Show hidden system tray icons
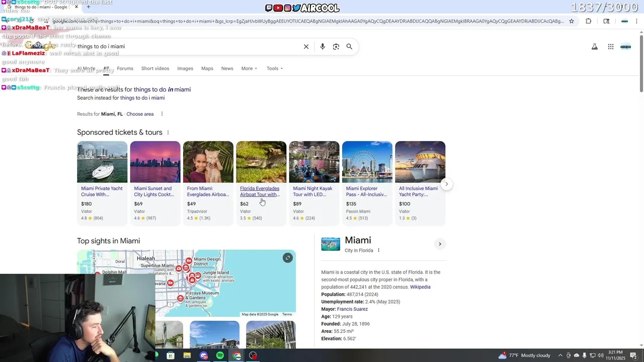Image resolution: width=644 pixels, height=362 pixels. pyautogui.click(x=560, y=355)
